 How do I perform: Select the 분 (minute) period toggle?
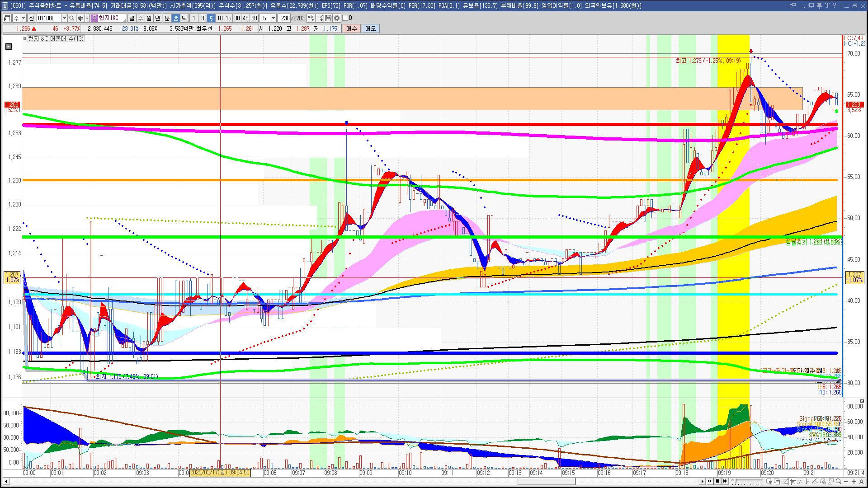pos(167,18)
